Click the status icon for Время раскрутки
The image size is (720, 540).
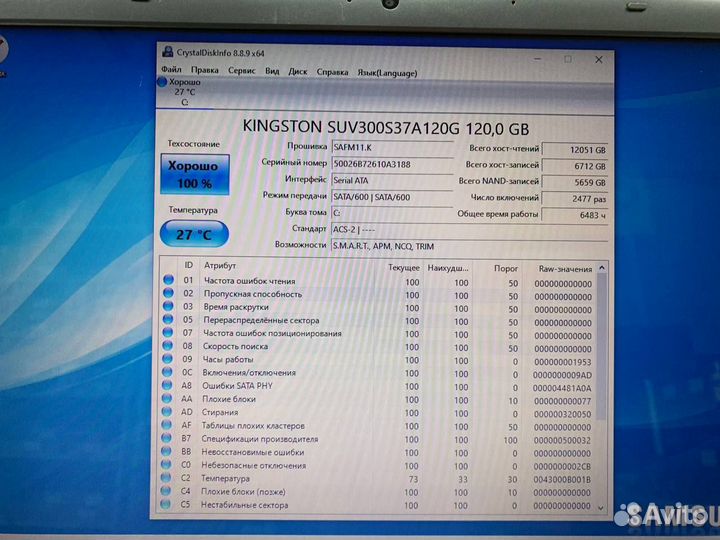click(168, 306)
